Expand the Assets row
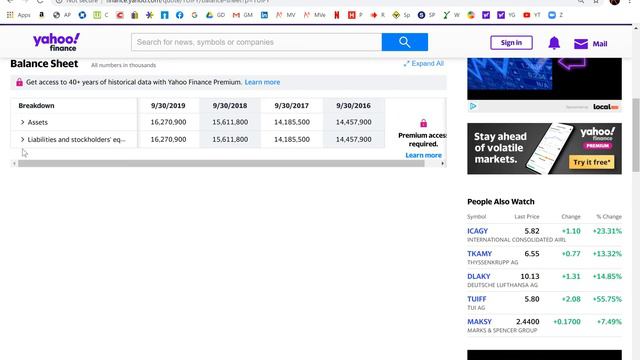The height and width of the screenshot is (360, 640). pos(22,122)
